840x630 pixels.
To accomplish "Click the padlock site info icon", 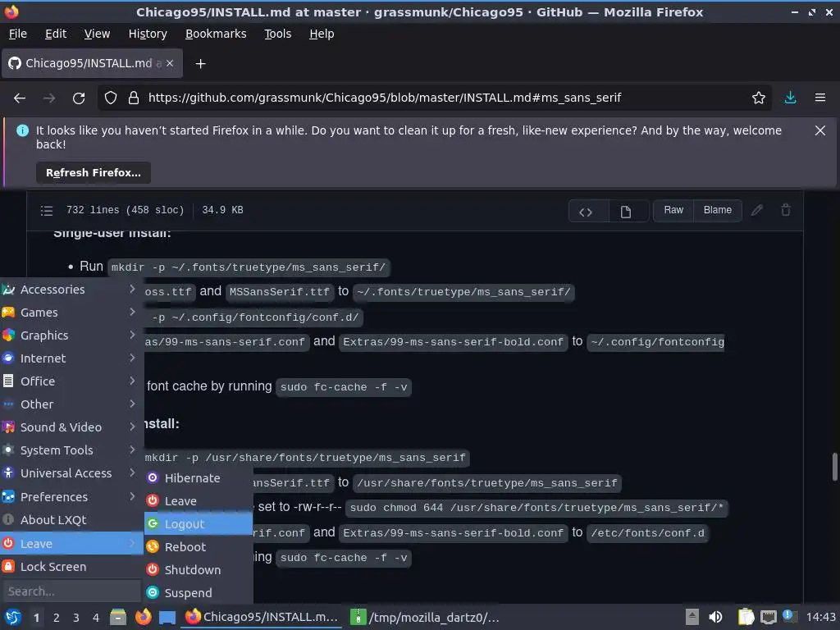I will point(134,98).
